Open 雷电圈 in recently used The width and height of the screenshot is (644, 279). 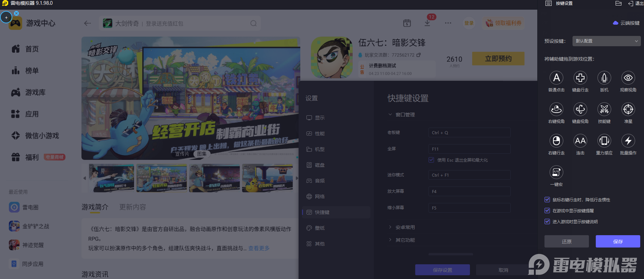(x=24, y=207)
